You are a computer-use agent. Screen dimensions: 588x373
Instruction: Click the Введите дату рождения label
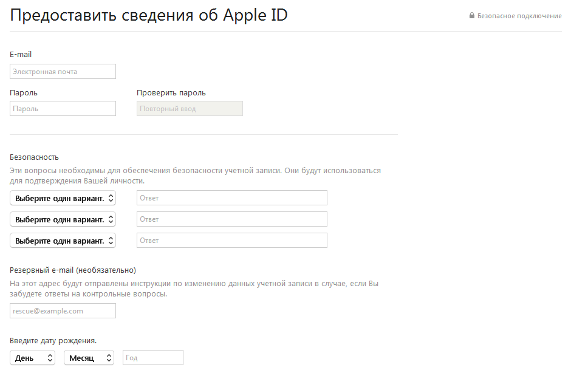[53, 340]
